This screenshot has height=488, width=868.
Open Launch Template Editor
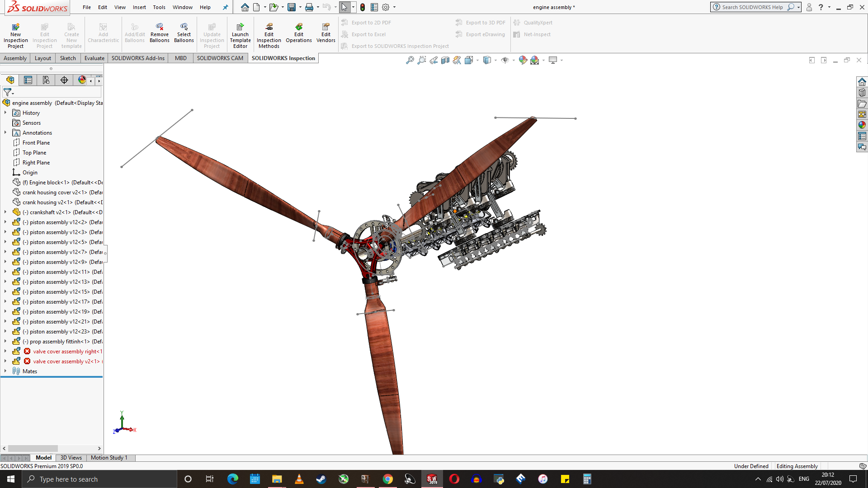240,27
